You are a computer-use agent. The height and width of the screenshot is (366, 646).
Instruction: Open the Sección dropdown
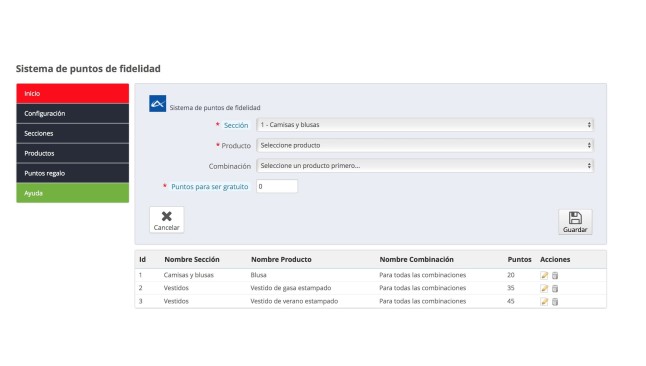[x=425, y=124]
